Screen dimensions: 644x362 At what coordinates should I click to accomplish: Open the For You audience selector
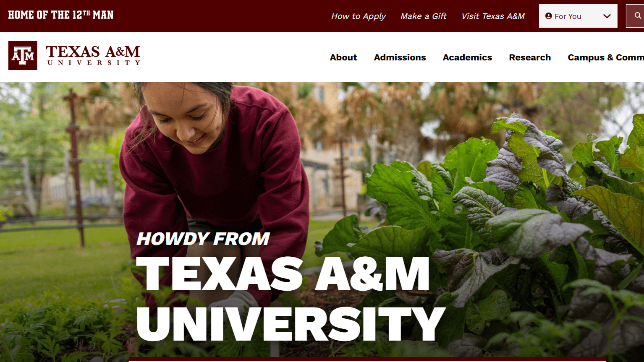578,16
